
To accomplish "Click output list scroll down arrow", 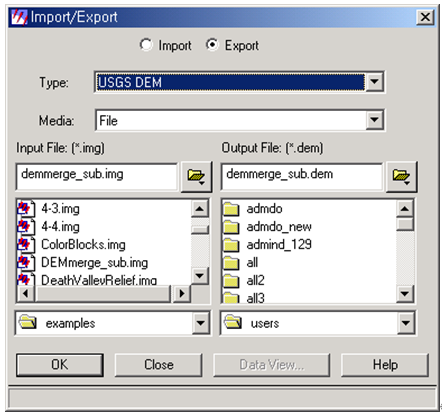I will [x=405, y=294].
